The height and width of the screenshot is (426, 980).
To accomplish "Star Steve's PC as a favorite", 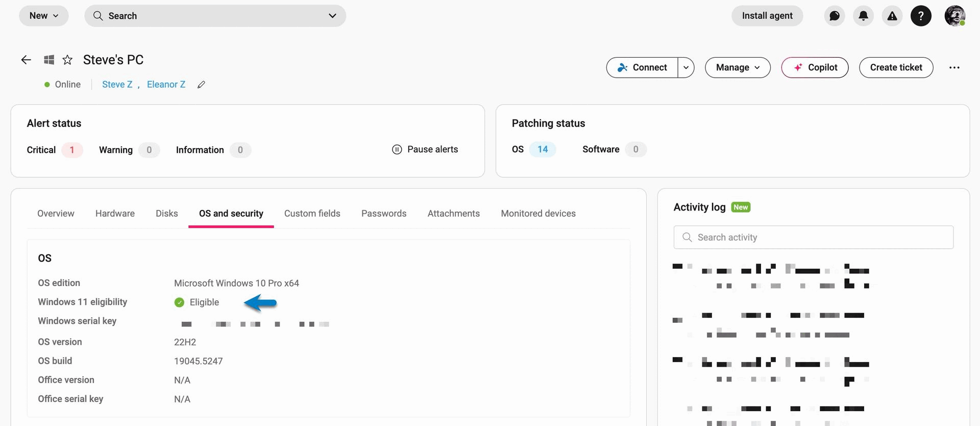I will click(x=67, y=60).
